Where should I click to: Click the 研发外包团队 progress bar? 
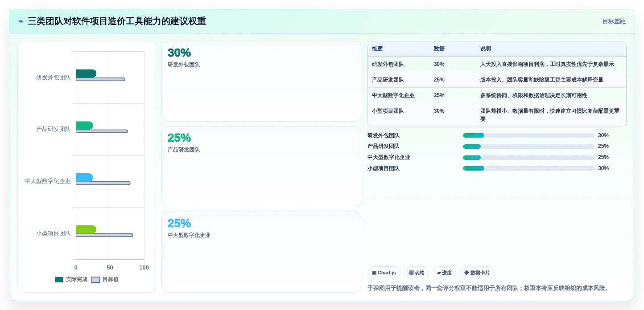tap(528, 135)
